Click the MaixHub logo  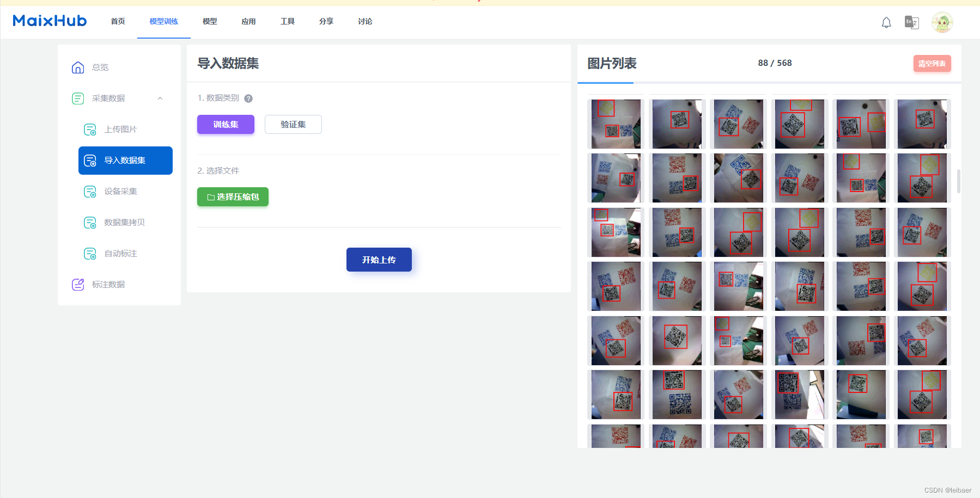coord(50,21)
